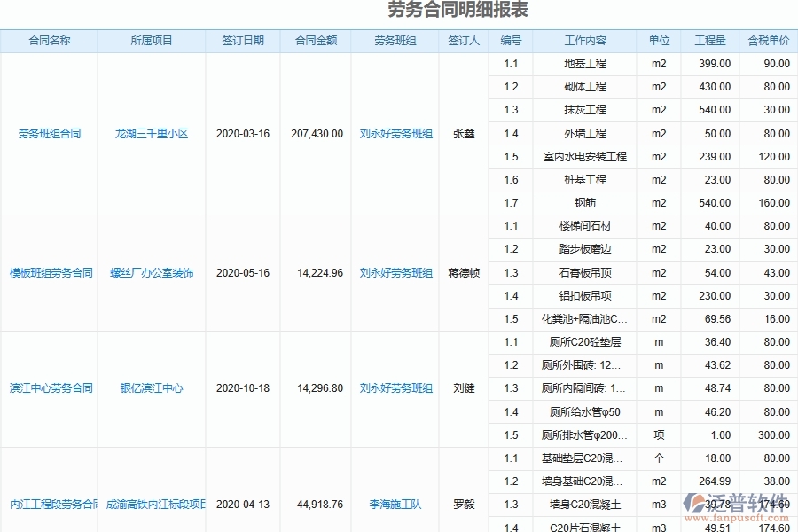Open the 劳务班组合同 contract link

point(49,133)
